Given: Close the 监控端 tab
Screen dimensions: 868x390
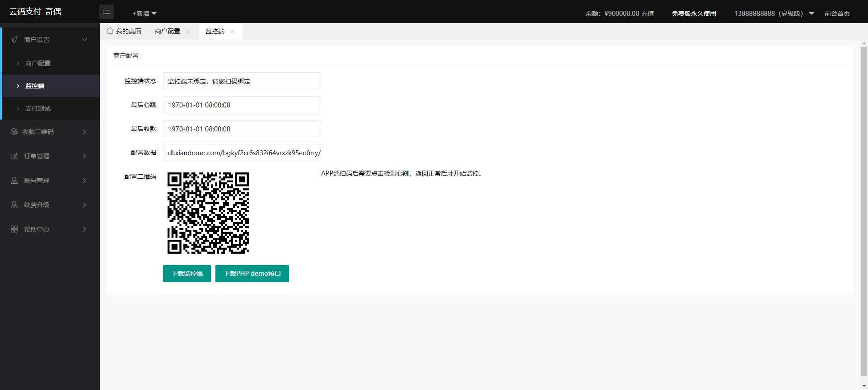Looking at the screenshot, I should [232, 31].
